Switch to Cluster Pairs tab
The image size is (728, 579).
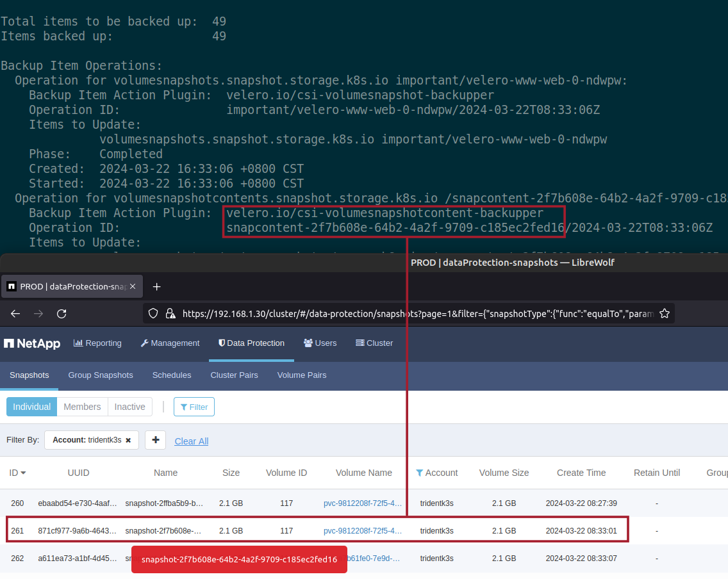[x=234, y=375]
